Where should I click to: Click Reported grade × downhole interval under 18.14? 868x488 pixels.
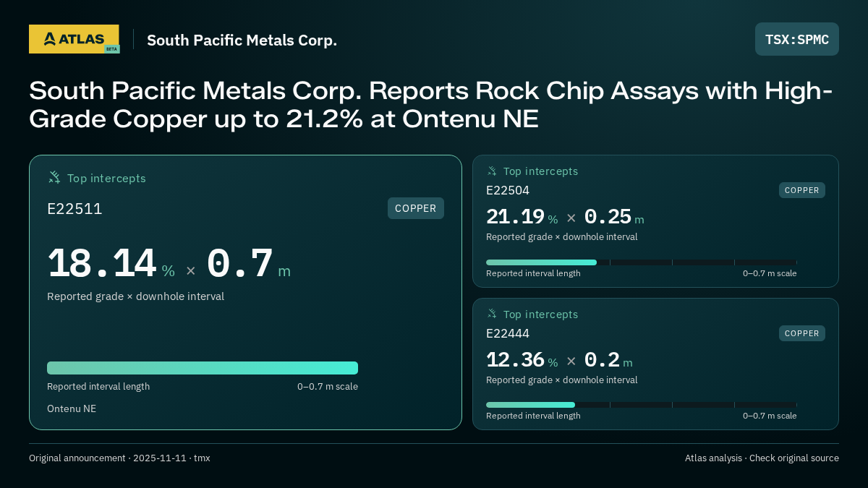click(135, 296)
